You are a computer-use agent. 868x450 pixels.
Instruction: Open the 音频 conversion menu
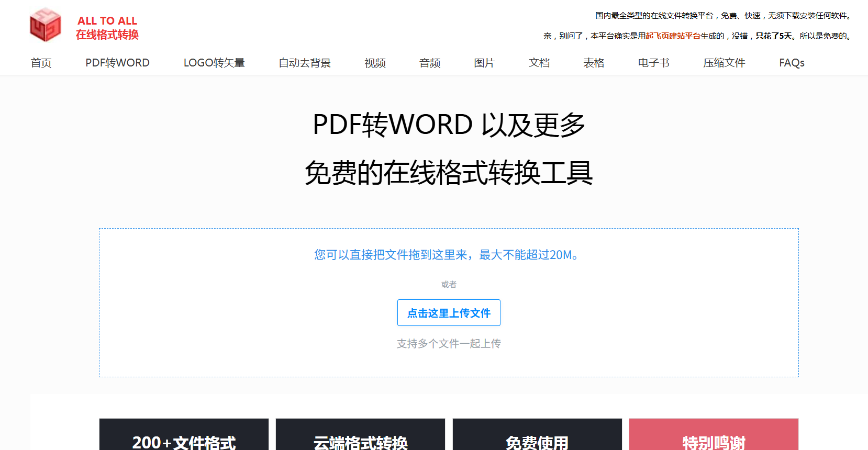point(430,63)
